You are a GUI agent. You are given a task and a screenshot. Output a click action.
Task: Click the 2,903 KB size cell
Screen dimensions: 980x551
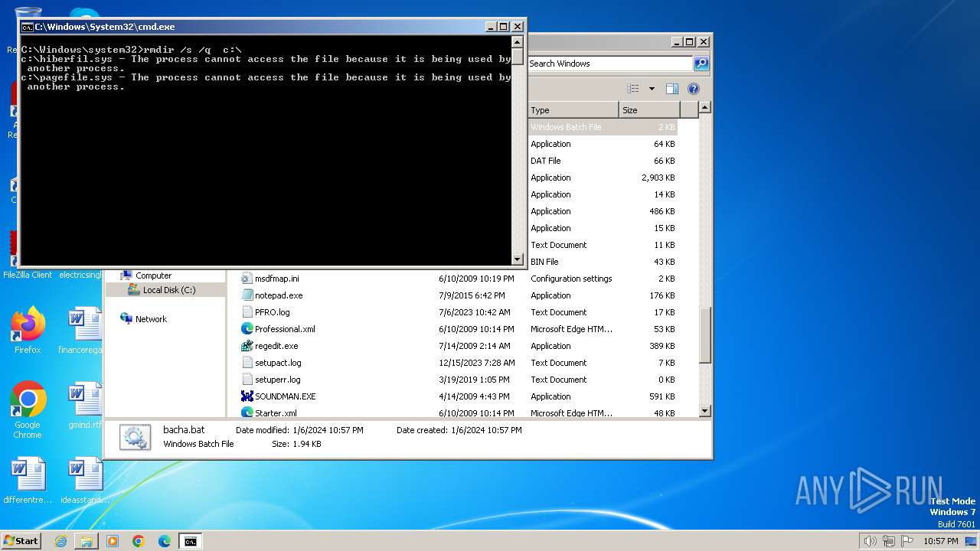[x=658, y=178]
